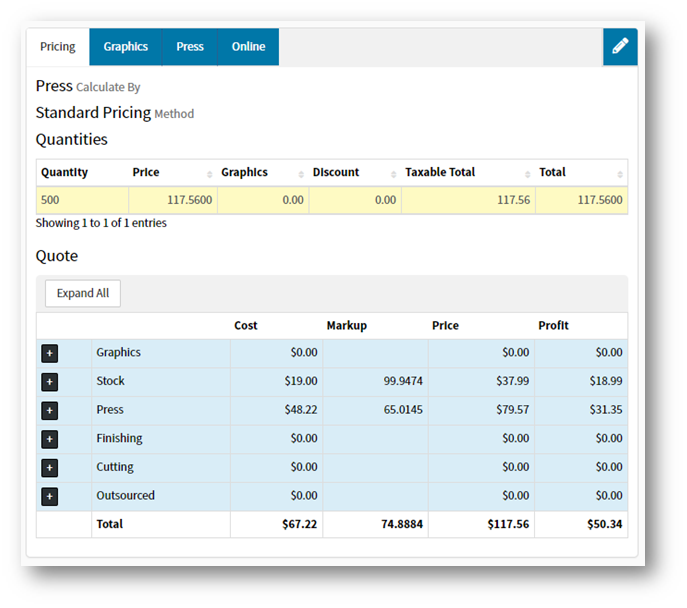
Task: Click Press markup value 65.0145
Action: pyautogui.click(x=403, y=410)
